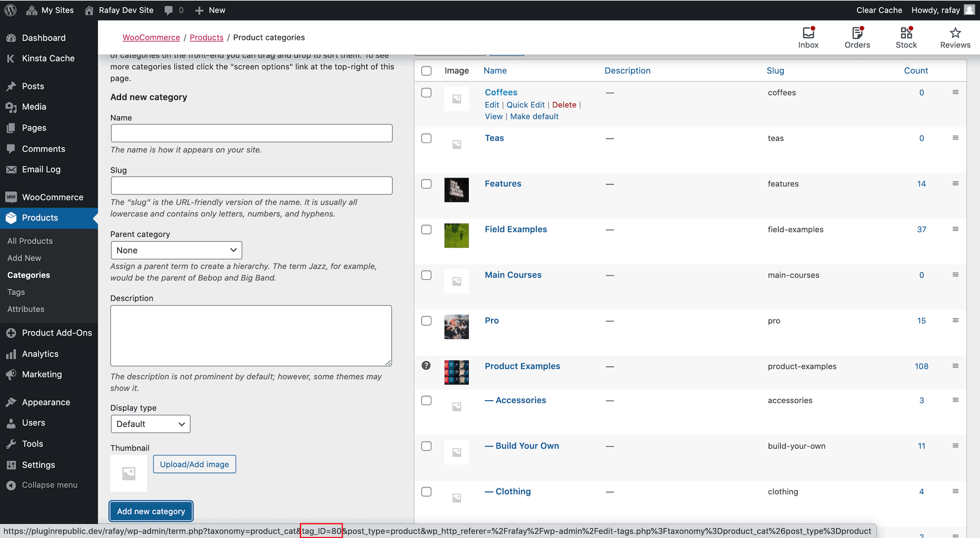This screenshot has height=538, width=980.
Task: Click the Upload/Add image button
Action: point(194,464)
